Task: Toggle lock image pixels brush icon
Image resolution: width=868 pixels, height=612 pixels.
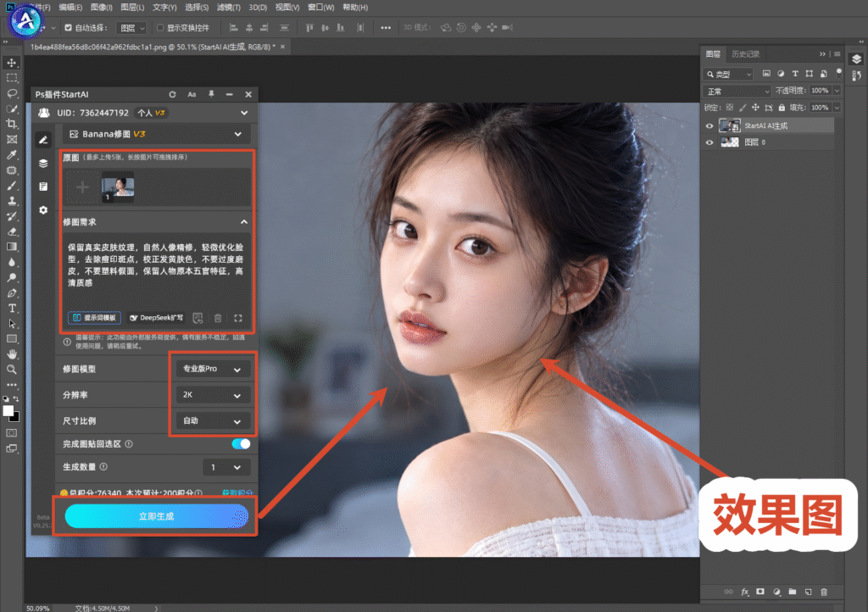Action: 743,108
